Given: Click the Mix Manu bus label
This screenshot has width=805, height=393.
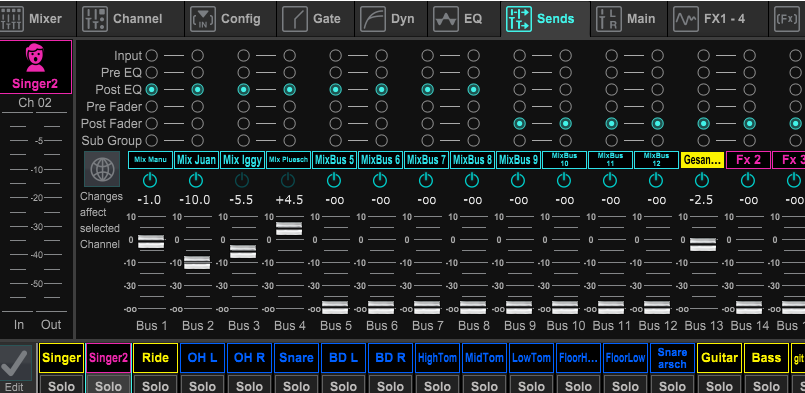Looking at the screenshot, I should click(x=150, y=160).
